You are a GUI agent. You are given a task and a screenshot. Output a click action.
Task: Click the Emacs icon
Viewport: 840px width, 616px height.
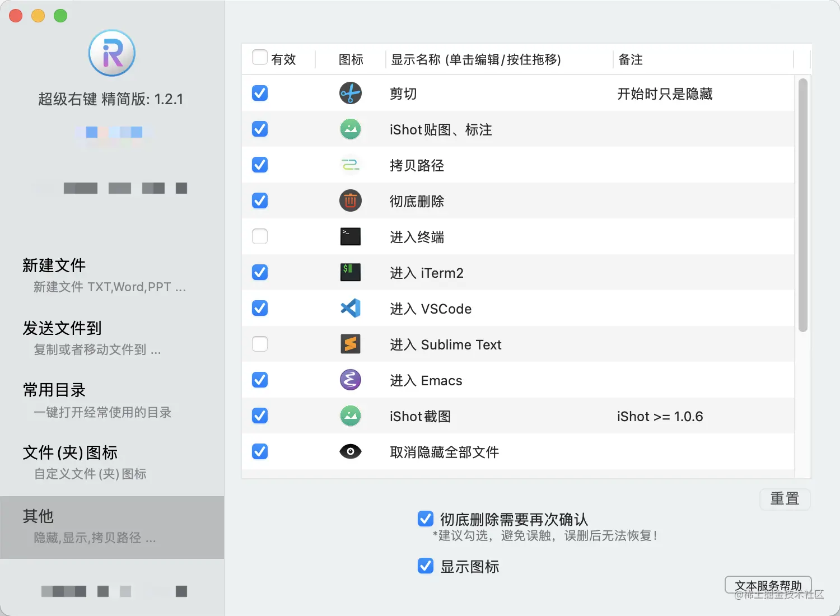(x=351, y=380)
